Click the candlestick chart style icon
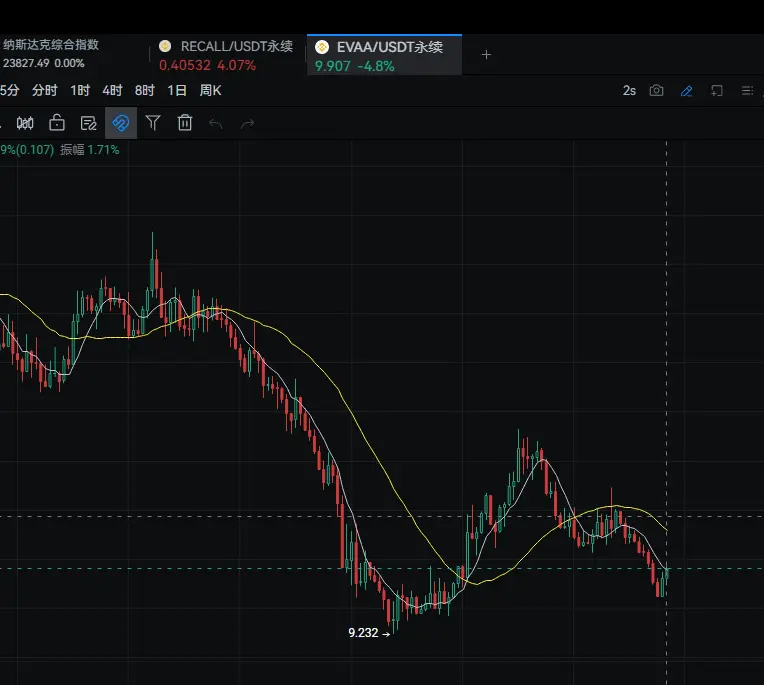This screenshot has height=685, width=764. (25, 123)
